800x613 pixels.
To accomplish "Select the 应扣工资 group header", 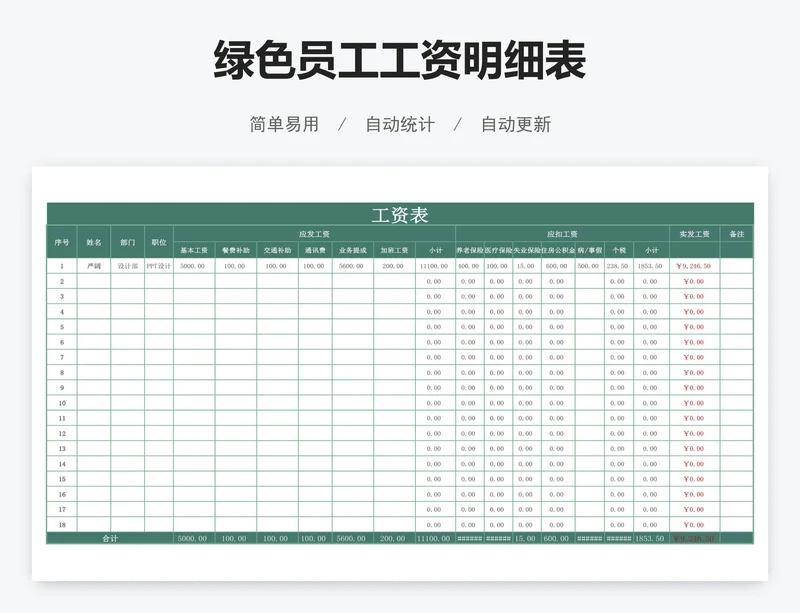I will click(562, 234).
